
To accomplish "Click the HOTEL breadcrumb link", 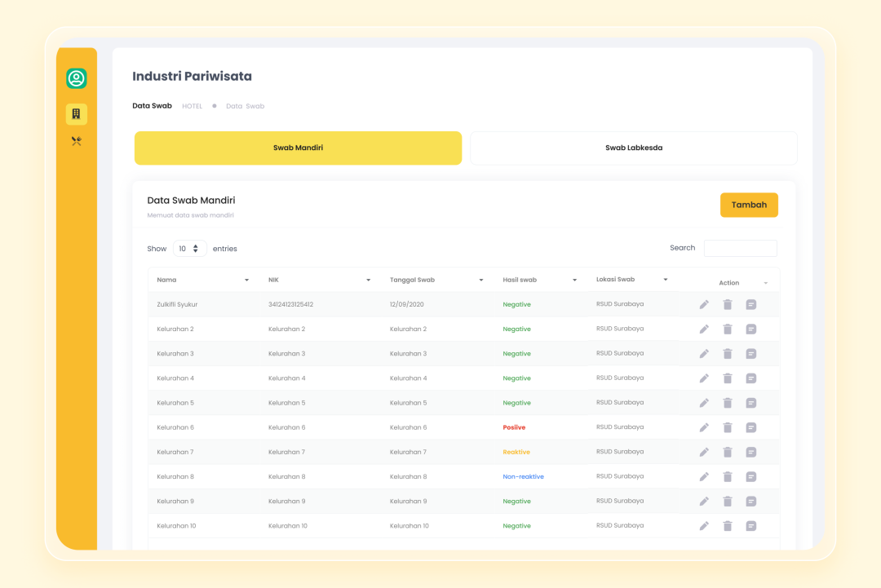I will point(192,106).
